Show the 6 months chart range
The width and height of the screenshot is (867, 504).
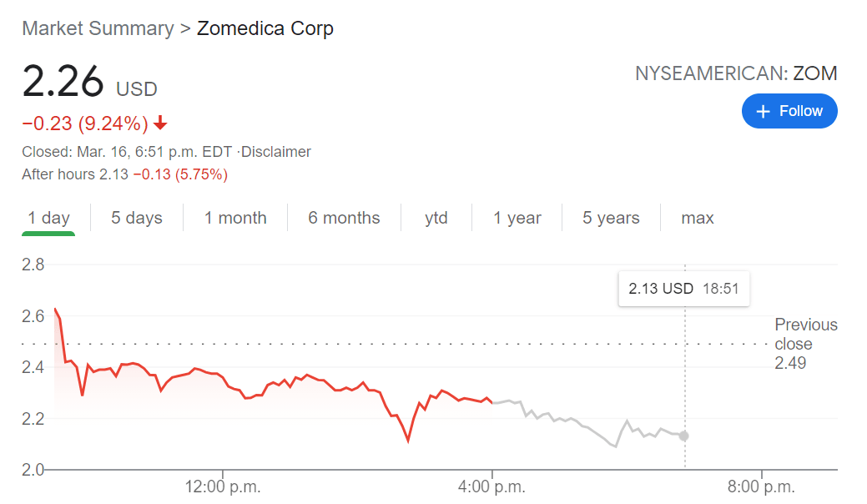[x=344, y=218]
